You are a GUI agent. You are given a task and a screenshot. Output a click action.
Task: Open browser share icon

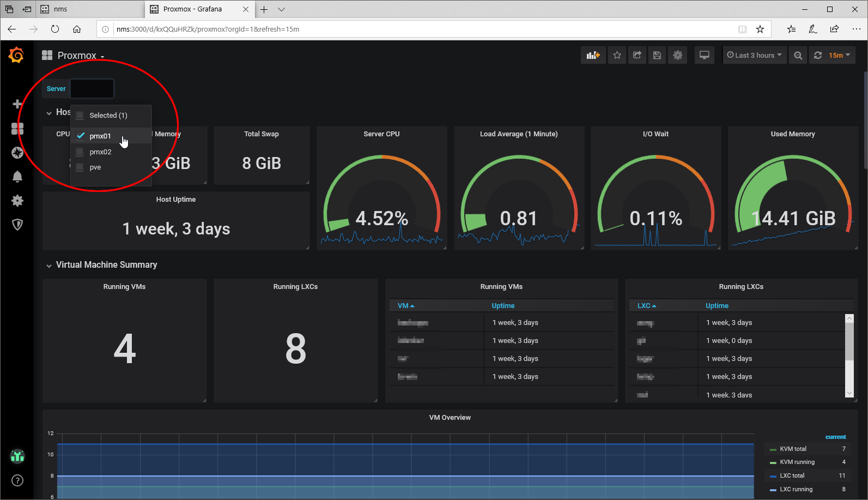click(834, 29)
